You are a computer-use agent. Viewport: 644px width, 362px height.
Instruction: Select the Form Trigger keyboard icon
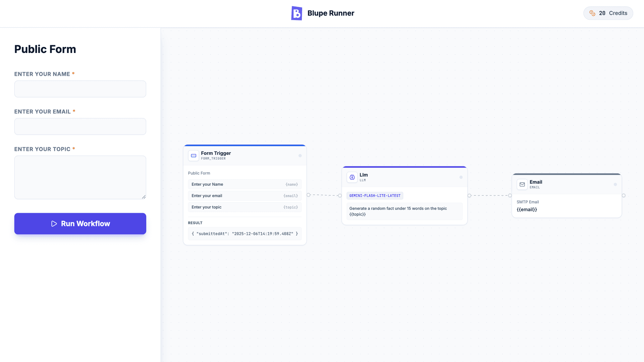pos(194,156)
